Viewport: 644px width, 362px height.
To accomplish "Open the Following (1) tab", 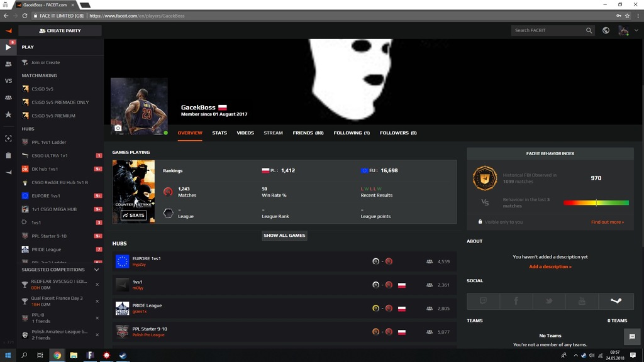I will 352,133.
